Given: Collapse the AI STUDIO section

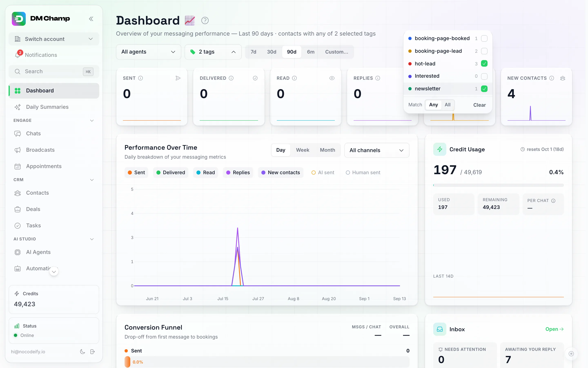Looking at the screenshot, I should [92, 239].
